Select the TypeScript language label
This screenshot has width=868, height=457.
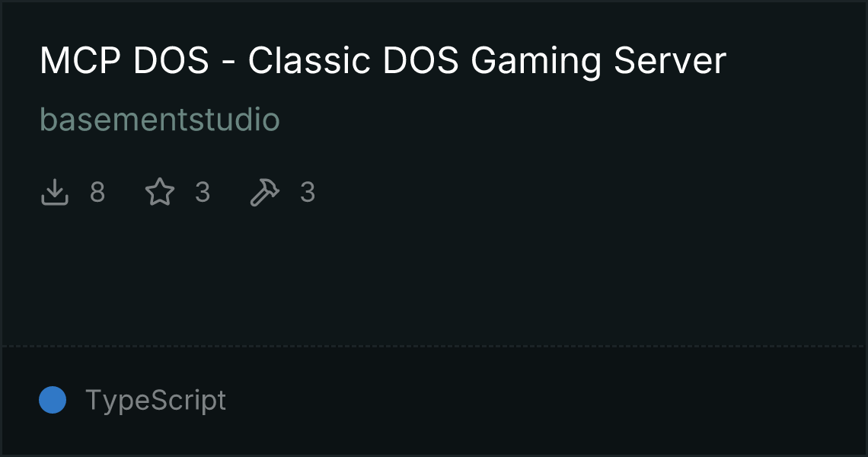coord(155,401)
